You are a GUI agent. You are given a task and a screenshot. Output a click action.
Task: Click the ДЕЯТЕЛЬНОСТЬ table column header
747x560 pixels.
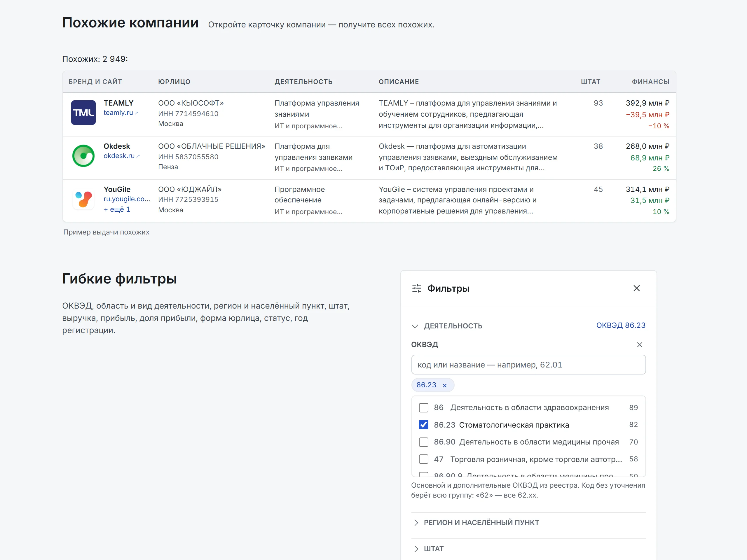(x=303, y=82)
